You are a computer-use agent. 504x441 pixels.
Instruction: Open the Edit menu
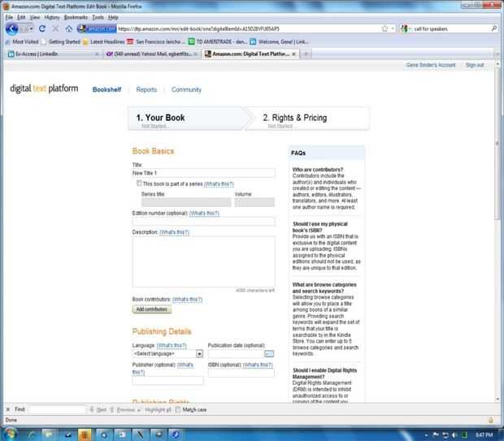pos(21,17)
